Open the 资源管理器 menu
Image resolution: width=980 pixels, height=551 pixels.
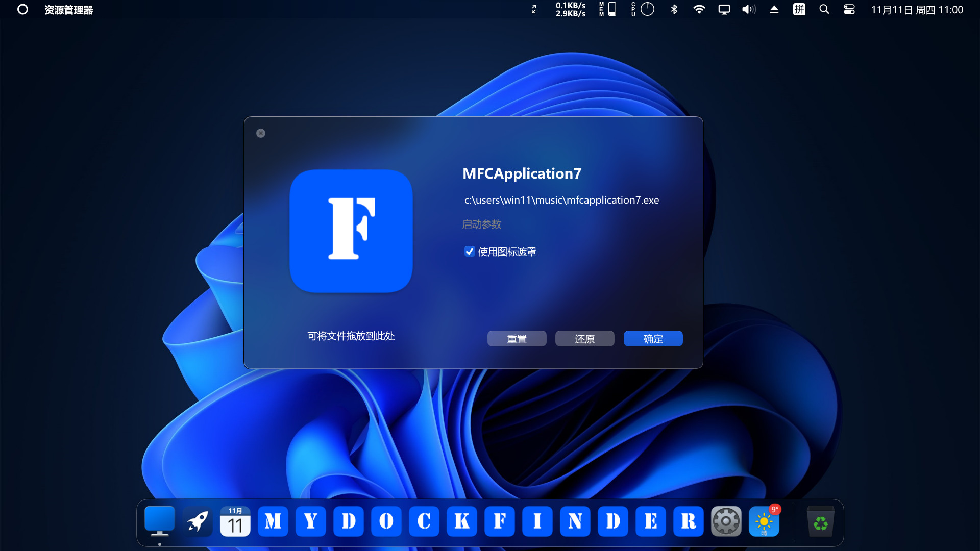coord(69,9)
